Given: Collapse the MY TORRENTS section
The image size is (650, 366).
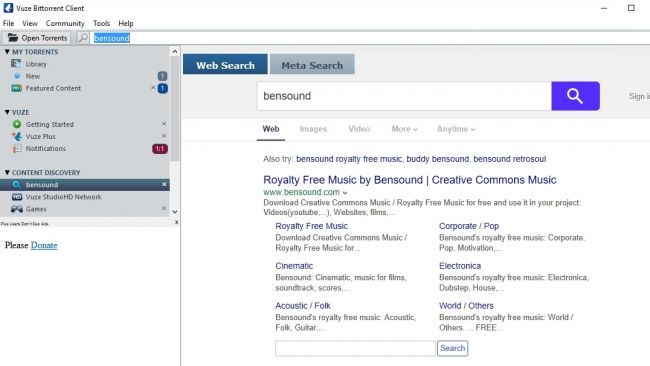Looking at the screenshot, I should click(x=7, y=52).
